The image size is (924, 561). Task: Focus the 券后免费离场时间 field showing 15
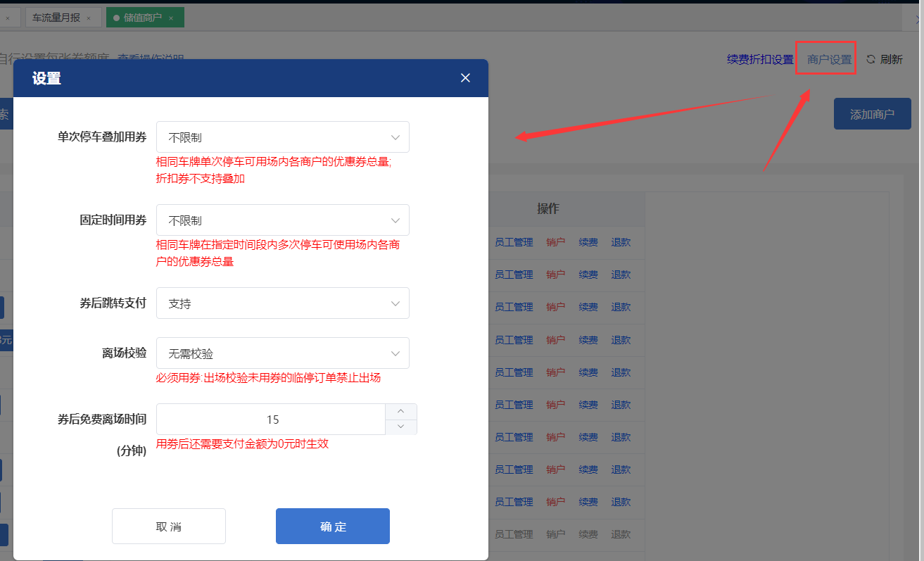click(272, 420)
